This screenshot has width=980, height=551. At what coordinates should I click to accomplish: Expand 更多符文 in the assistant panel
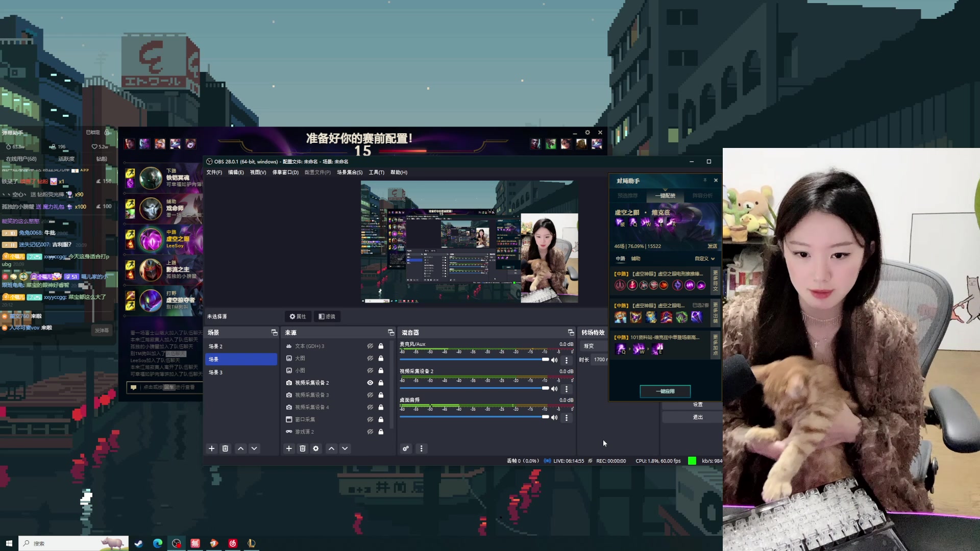(715, 281)
